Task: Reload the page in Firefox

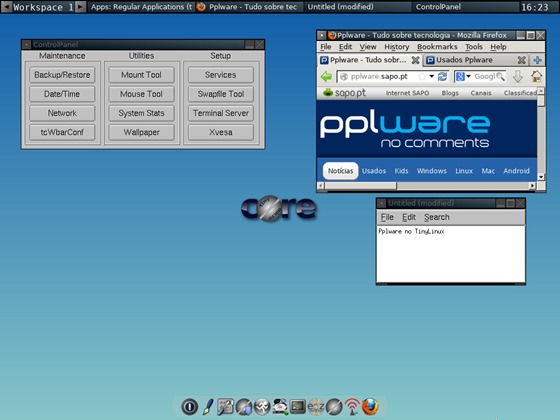Action: [x=442, y=76]
